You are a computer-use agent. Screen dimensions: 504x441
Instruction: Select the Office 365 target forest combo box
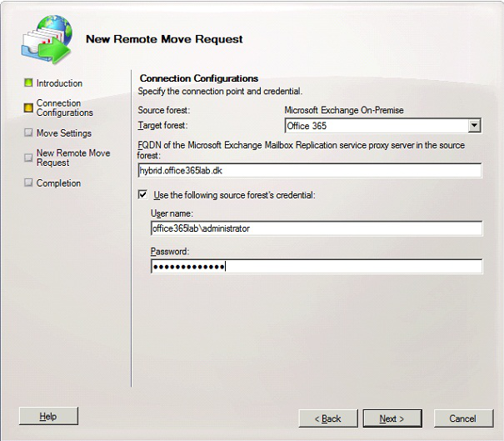[x=383, y=125]
